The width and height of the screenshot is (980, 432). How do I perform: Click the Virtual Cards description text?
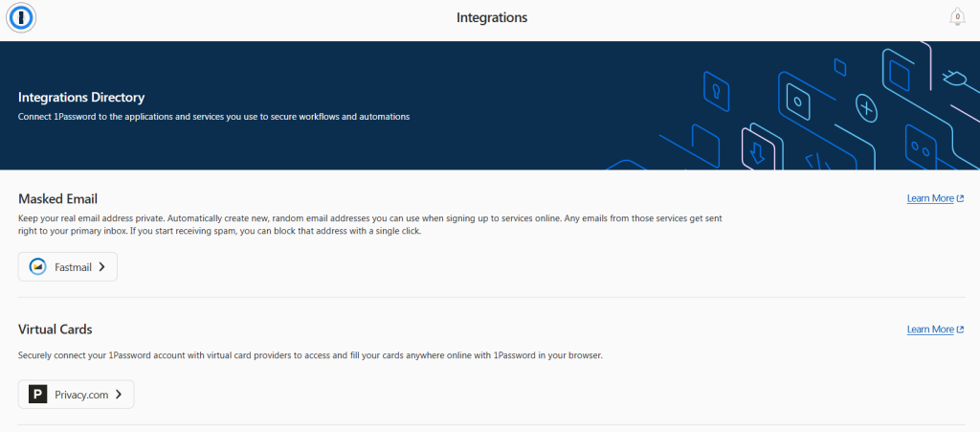[x=310, y=355]
